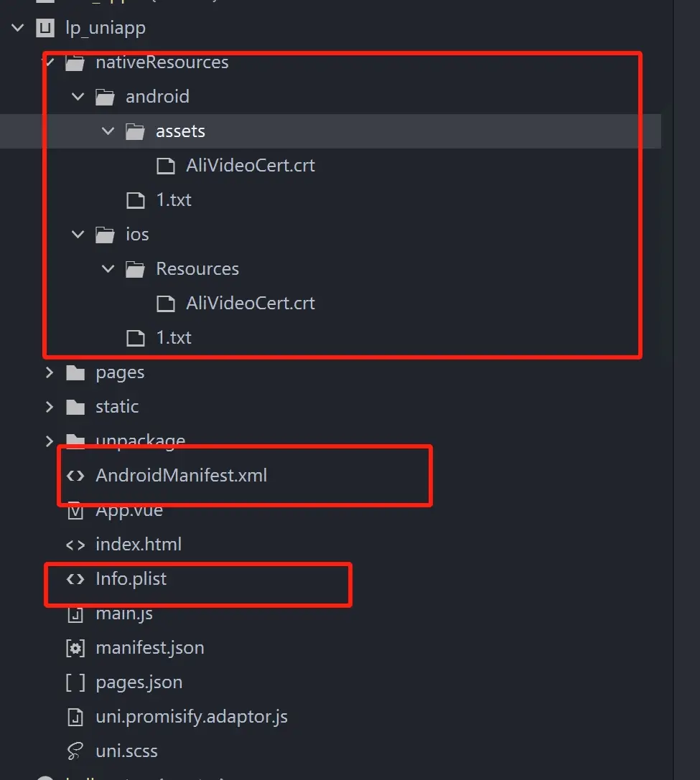This screenshot has height=780, width=700.
Task: Expand the static folder chevron
Action: (50, 407)
